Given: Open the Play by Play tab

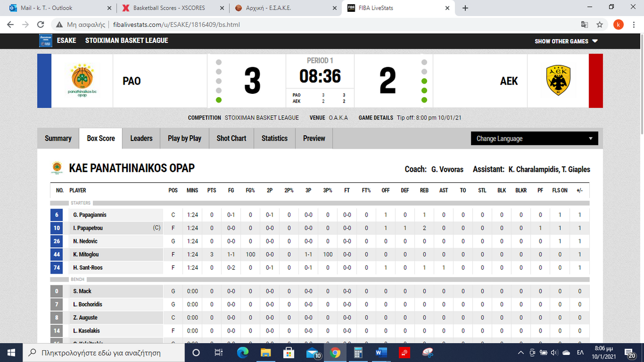Looking at the screenshot, I should coord(185,138).
